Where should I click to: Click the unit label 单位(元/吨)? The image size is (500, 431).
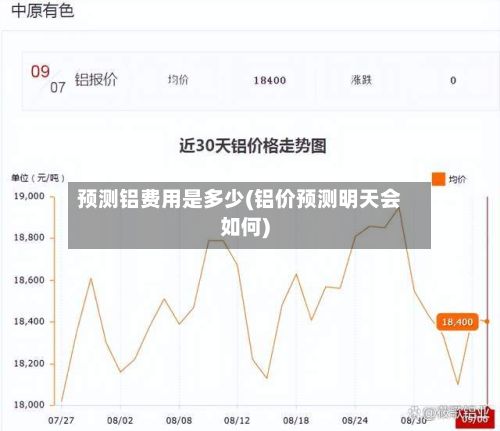[x=38, y=178]
